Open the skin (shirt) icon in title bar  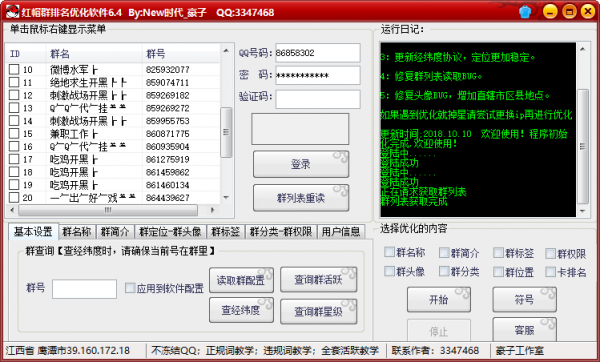[x=525, y=12]
